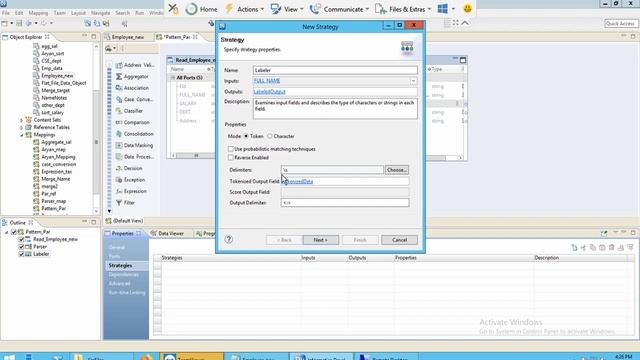Collapse All Ports group in Read_Employee_new
This screenshot has height=360, width=640.
pos(173,78)
